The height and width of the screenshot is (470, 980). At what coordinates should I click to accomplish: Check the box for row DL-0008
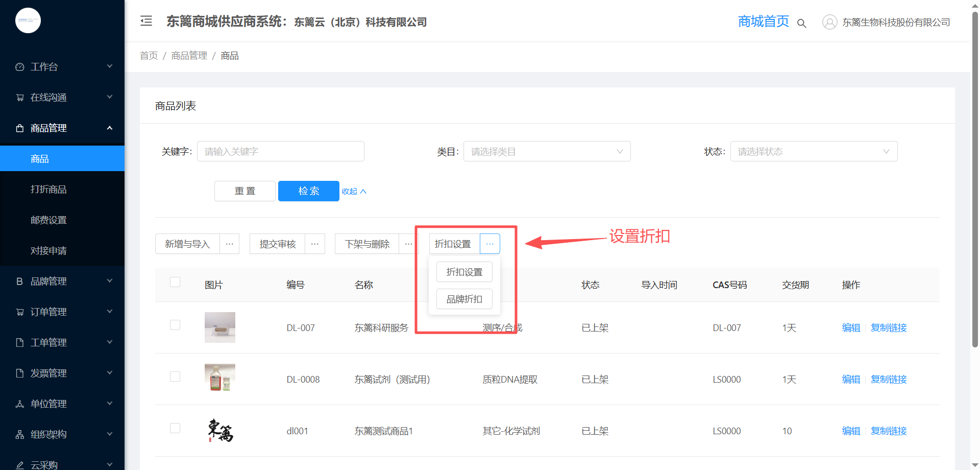(x=175, y=377)
